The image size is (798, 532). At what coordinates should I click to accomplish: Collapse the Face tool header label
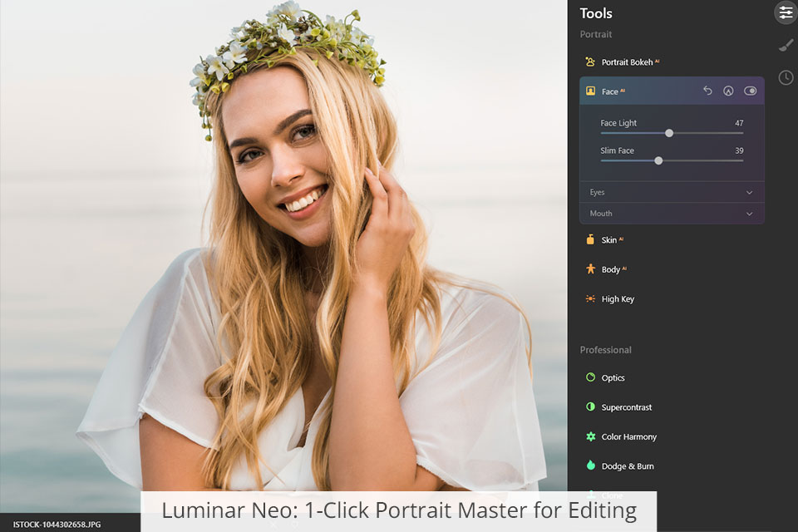coord(609,91)
